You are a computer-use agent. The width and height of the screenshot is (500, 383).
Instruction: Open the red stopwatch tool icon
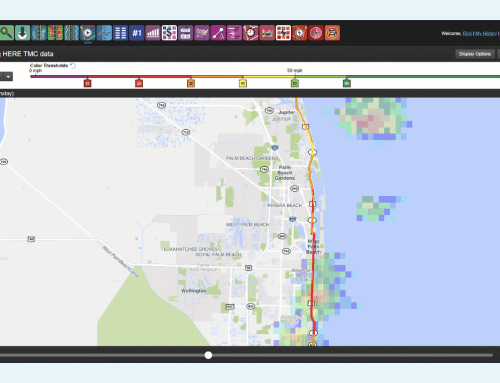(x=251, y=33)
